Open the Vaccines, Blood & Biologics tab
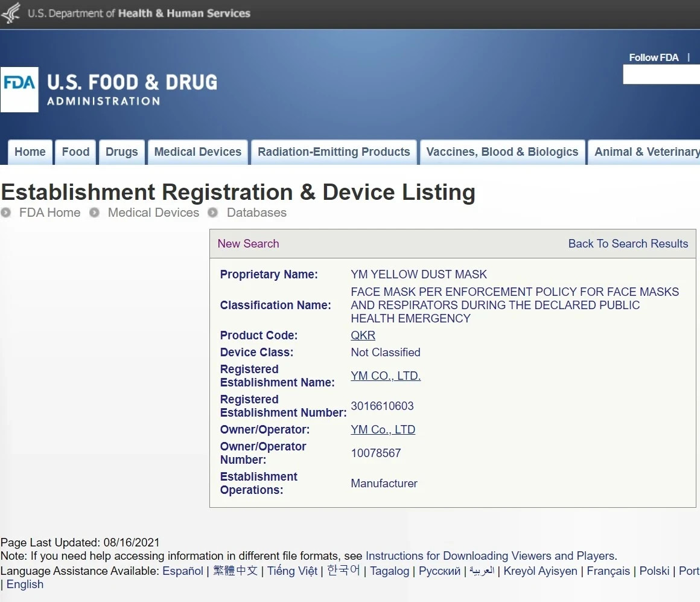The height and width of the screenshot is (602, 700). pyautogui.click(x=502, y=152)
